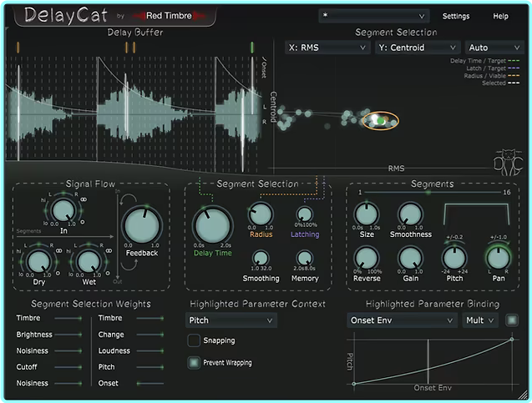Click the segment window shape display

pyautogui.click(x=476, y=214)
